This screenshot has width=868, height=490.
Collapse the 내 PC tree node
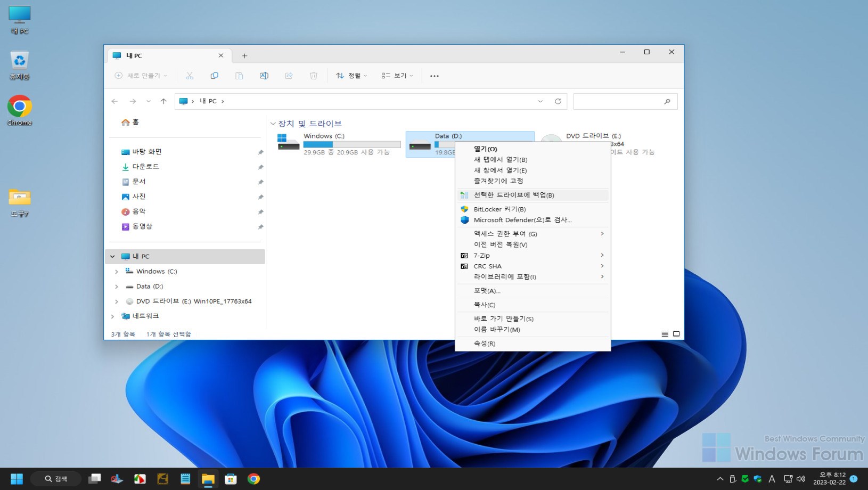coord(112,256)
